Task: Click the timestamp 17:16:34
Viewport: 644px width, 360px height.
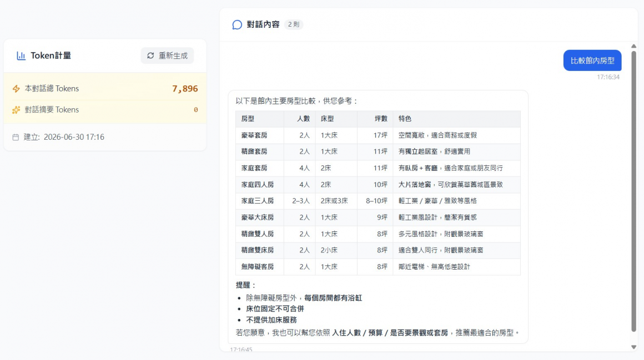Action: tap(608, 77)
